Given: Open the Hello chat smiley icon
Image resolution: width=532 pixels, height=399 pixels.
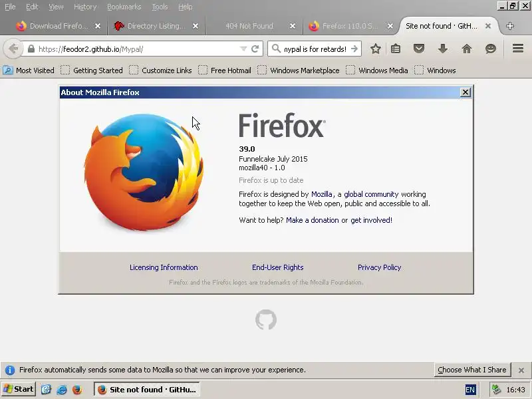Looking at the screenshot, I should click(491, 49).
